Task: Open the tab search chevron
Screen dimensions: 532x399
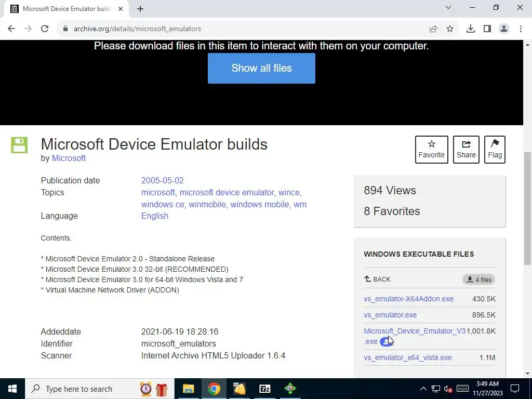Action: coord(448,7)
